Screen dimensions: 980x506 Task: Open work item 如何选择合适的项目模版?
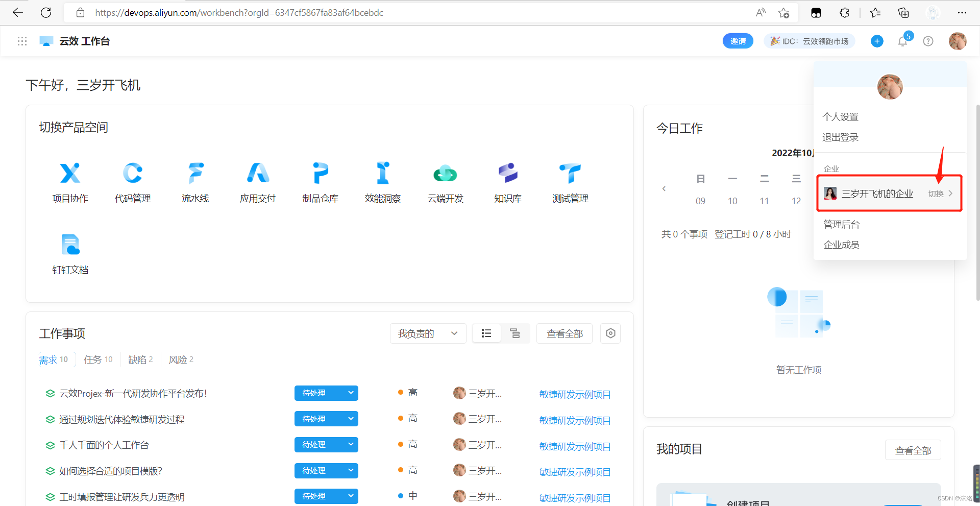point(111,471)
